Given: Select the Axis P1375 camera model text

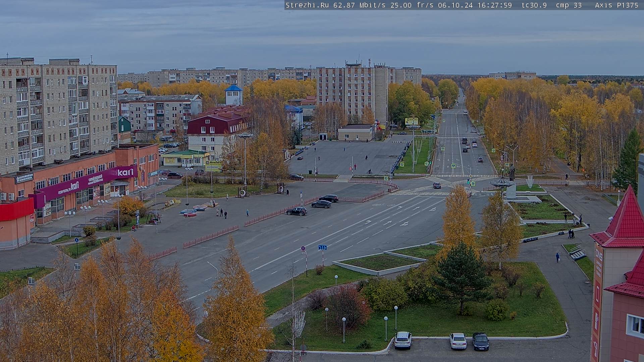Looking at the screenshot, I should (x=616, y=5).
